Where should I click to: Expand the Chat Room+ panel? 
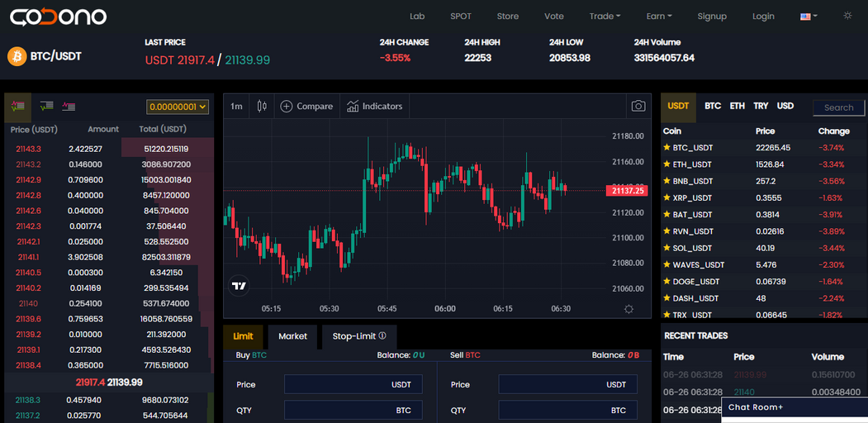click(x=794, y=407)
